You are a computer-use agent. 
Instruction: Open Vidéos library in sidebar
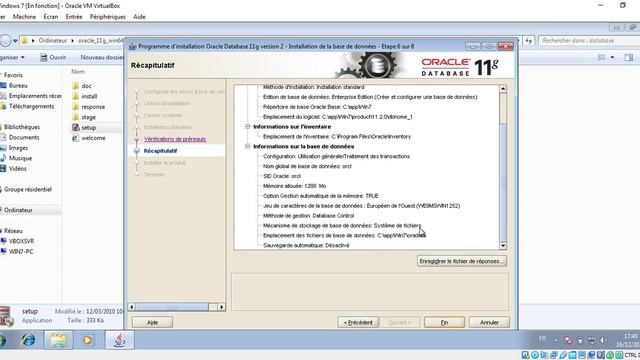pos(14,169)
